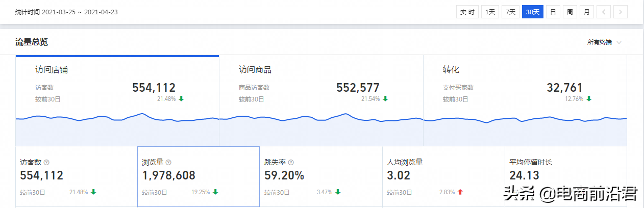Click the 59.20% 跳失率 value
This screenshot has width=644, height=208.
(284, 176)
